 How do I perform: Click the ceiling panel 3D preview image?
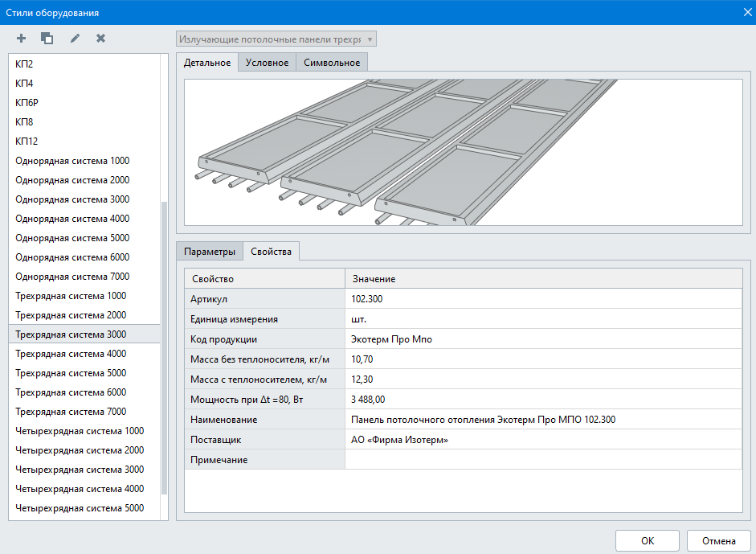pos(463,152)
